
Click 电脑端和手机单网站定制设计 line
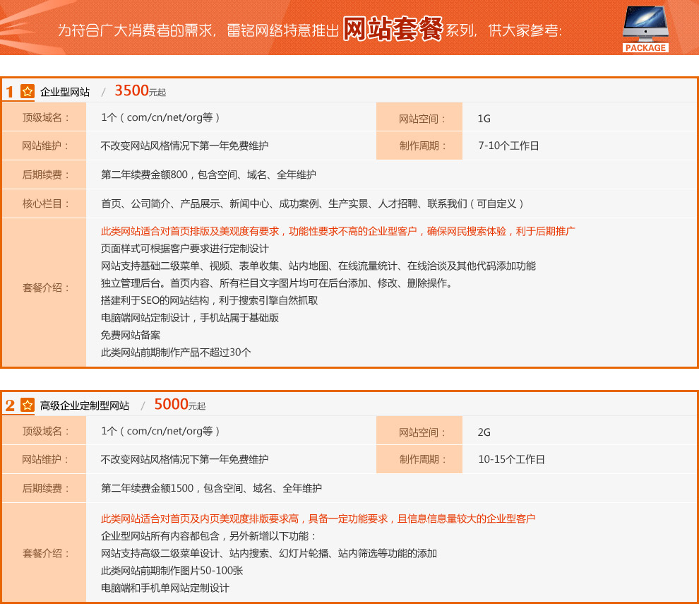click(x=165, y=588)
